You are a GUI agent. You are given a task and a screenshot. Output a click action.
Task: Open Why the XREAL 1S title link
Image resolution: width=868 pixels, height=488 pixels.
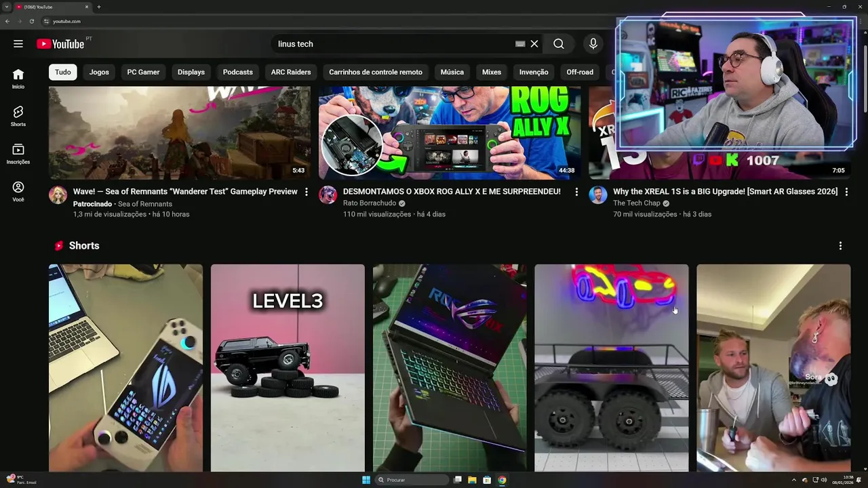pos(725,192)
